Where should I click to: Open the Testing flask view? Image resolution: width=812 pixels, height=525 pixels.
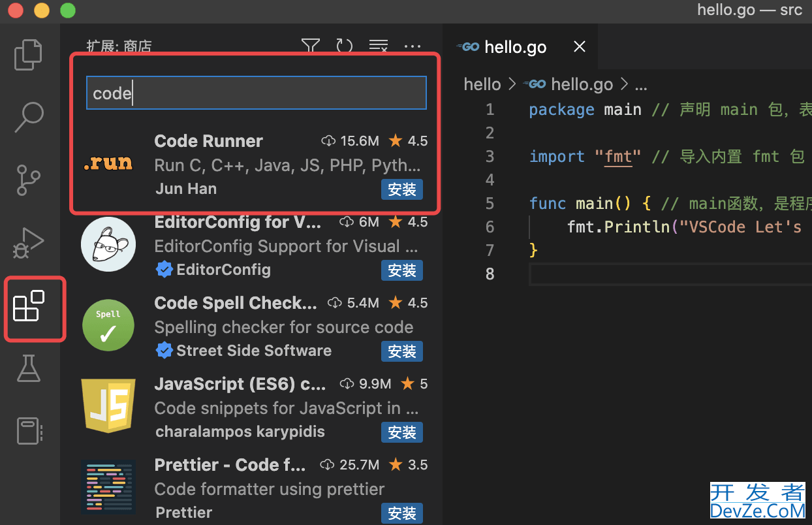point(29,368)
